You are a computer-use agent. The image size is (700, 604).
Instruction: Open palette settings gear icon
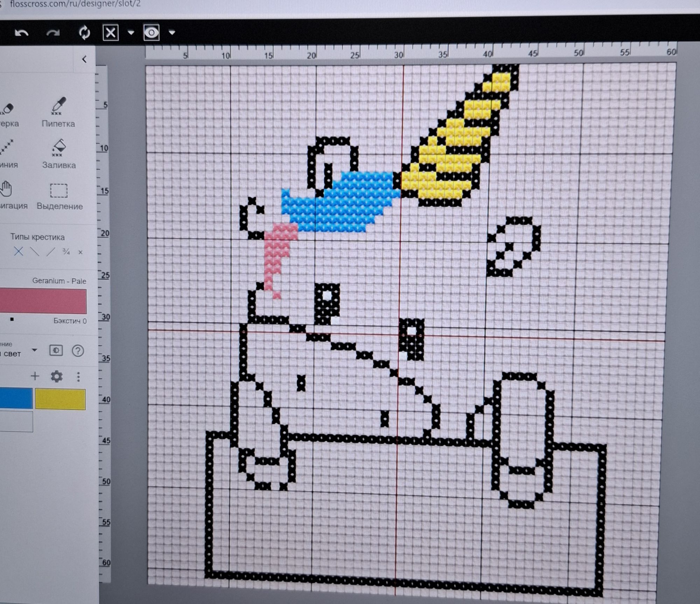click(56, 376)
